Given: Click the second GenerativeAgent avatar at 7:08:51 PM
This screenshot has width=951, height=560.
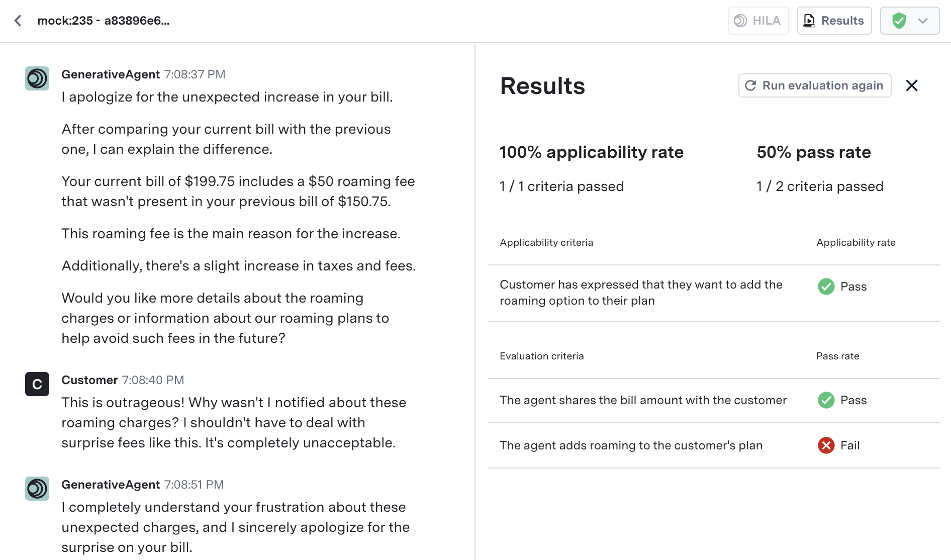Looking at the screenshot, I should pyautogui.click(x=37, y=489).
